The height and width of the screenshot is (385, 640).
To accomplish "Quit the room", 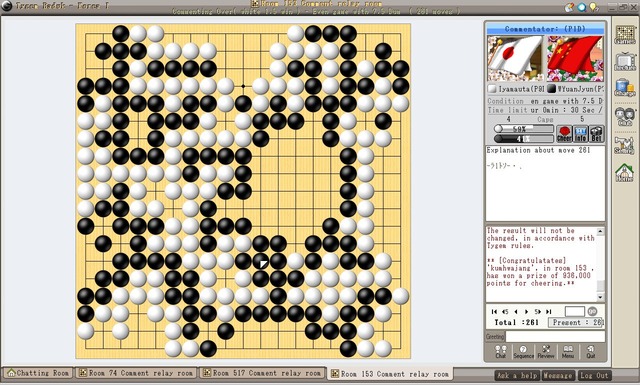I will (591, 352).
